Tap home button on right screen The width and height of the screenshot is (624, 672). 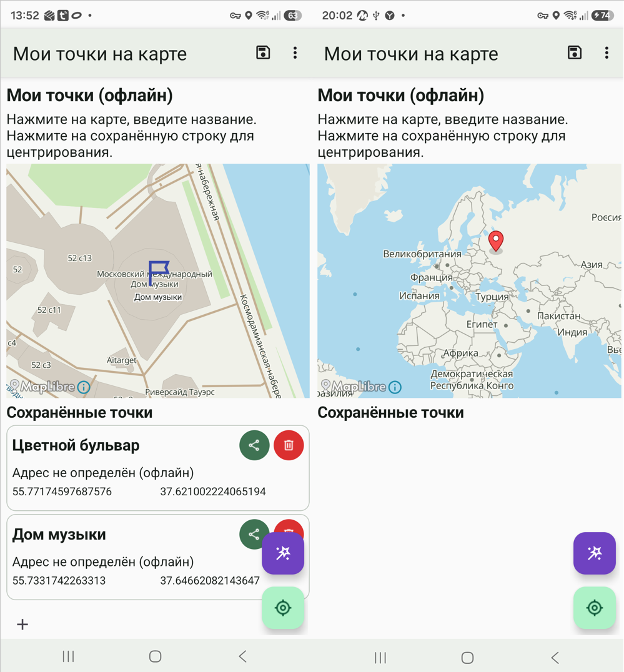[x=467, y=658]
